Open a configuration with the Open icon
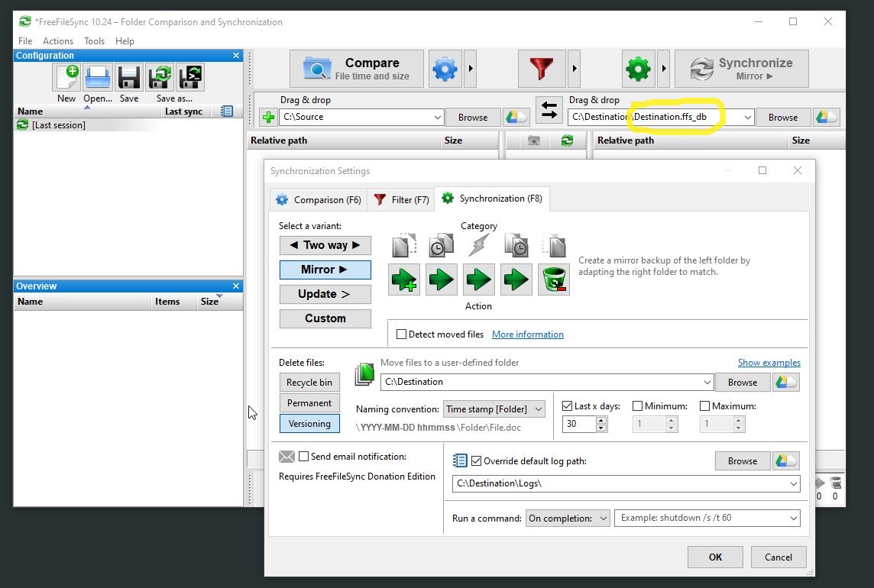This screenshot has height=588, width=874. tap(98, 77)
